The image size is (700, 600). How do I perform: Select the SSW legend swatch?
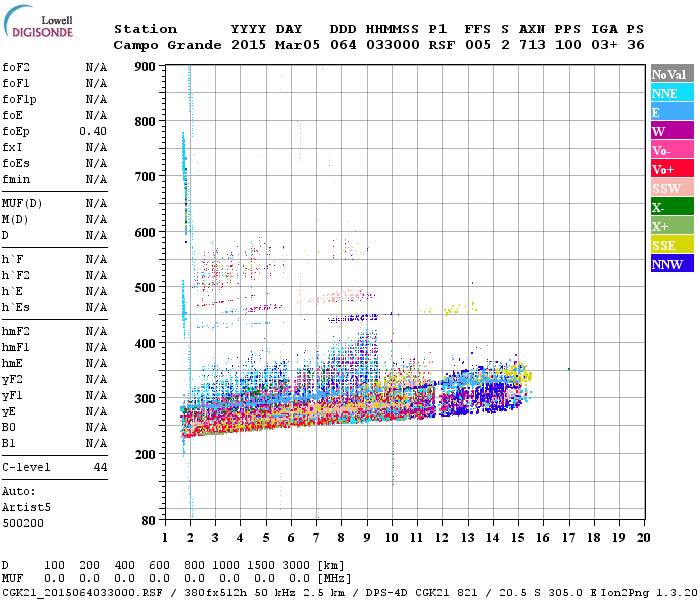coord(672,188)
